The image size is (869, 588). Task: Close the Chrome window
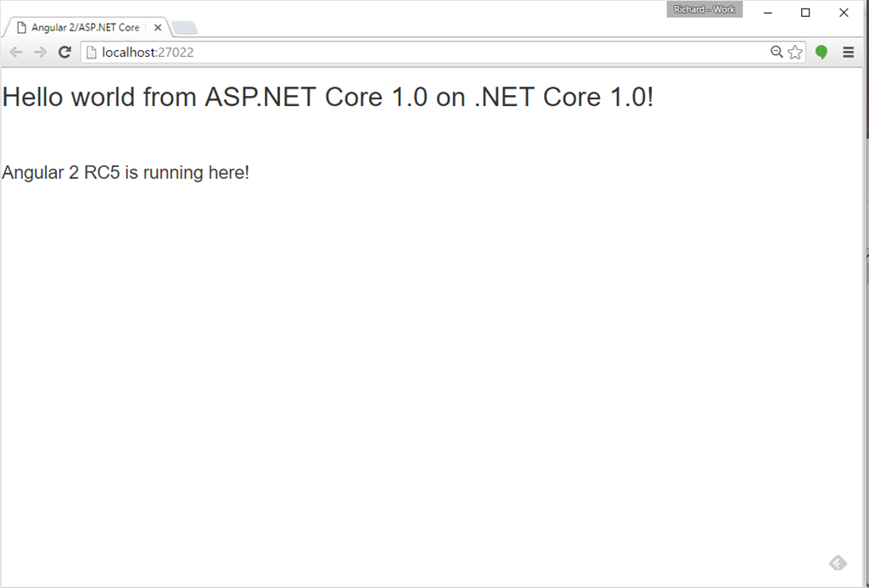844,12
